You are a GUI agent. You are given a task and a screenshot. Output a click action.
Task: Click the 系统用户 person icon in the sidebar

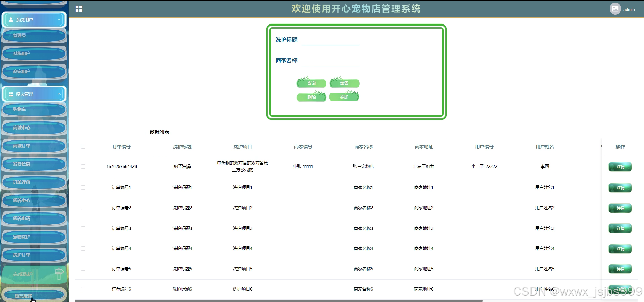(11, 20)
